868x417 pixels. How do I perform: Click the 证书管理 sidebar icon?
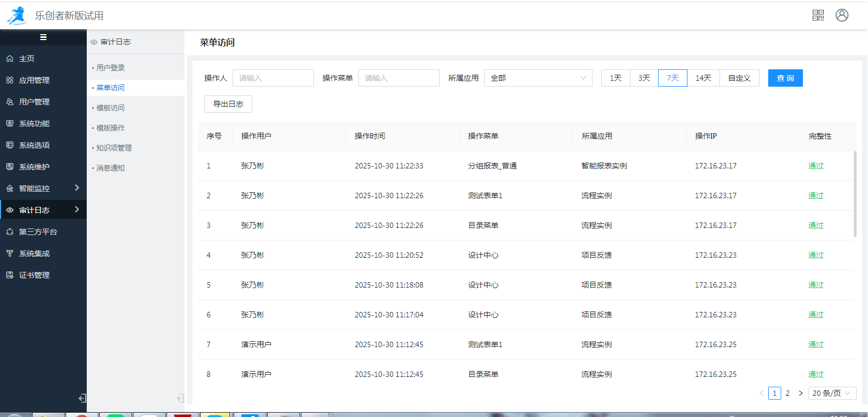point(10,275)
